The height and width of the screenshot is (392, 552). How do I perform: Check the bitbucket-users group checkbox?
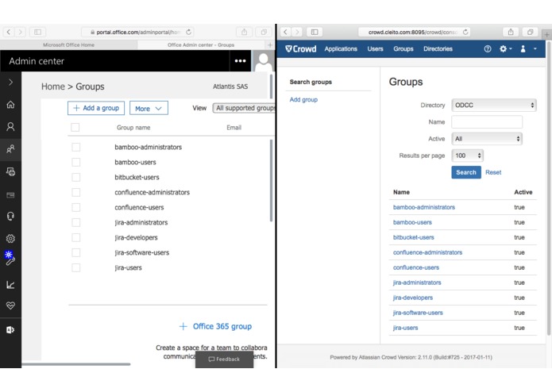[75, 177]
